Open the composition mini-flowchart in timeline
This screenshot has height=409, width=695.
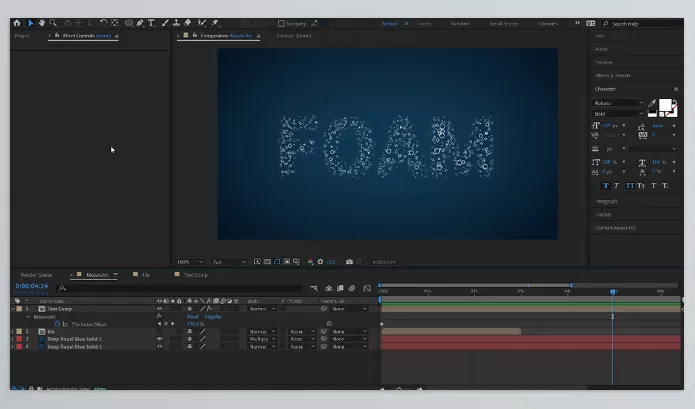(314, 288)
